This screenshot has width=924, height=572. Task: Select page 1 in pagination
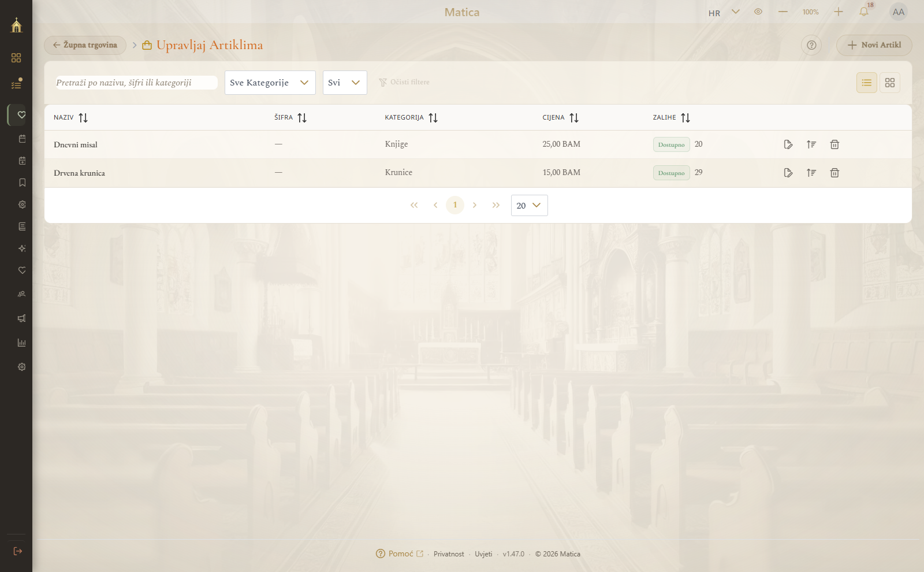coord(455,205)
